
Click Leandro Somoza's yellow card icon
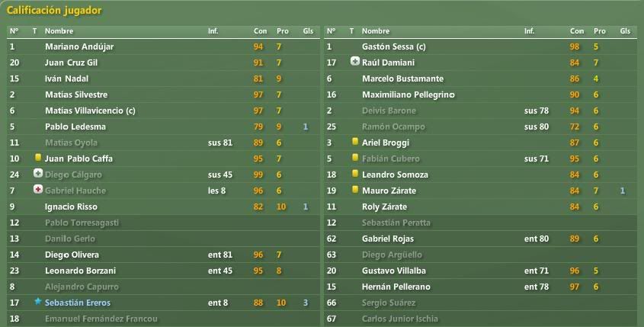pyautogui.click(x=355, y=173)
